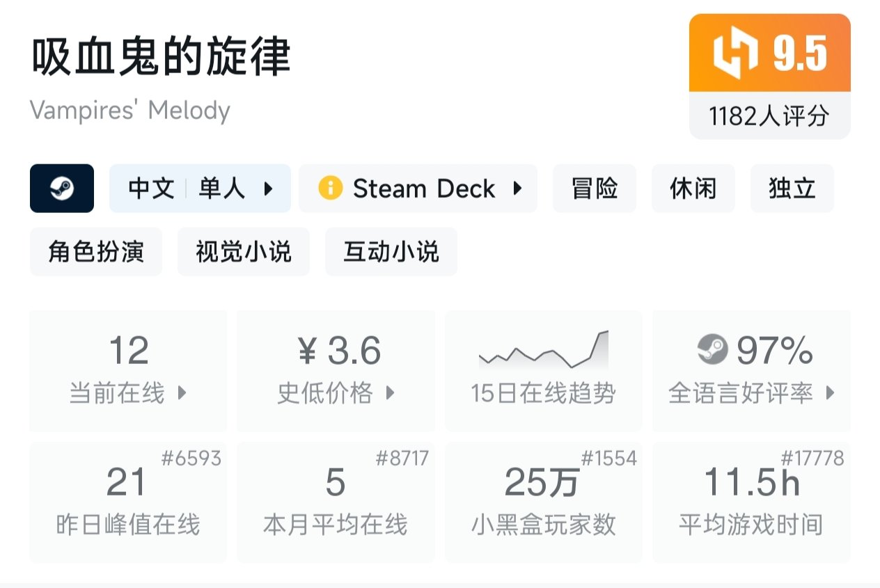880x588 pixels.
Task: Click the yellow Steam Deck info icon
Action: coord(330,189)
